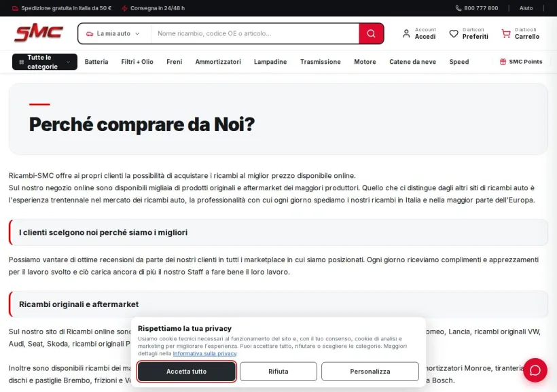Image resolution: width=557 pixels, height=392 pixels.
Task: Click heading I clienti scelgono noi perché siamo i migliori
Action: click(x=103, y=232)
